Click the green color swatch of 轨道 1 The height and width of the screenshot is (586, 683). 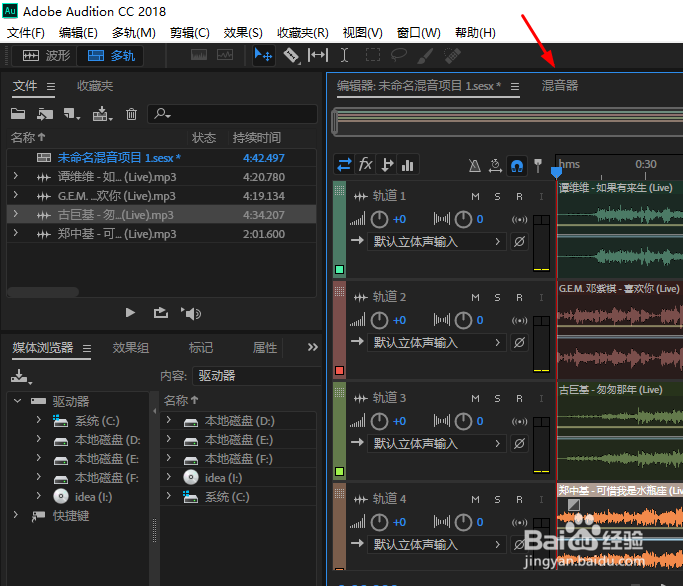tap(339, 269)
